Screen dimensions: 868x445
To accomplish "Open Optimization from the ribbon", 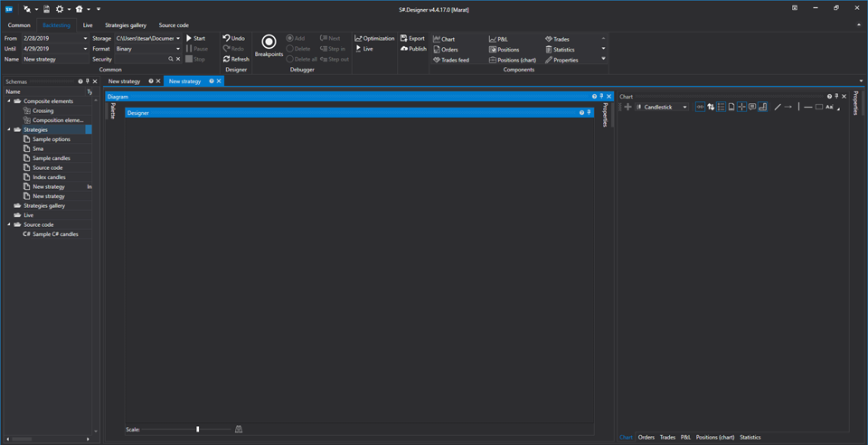I will click(x=374, y=39).
